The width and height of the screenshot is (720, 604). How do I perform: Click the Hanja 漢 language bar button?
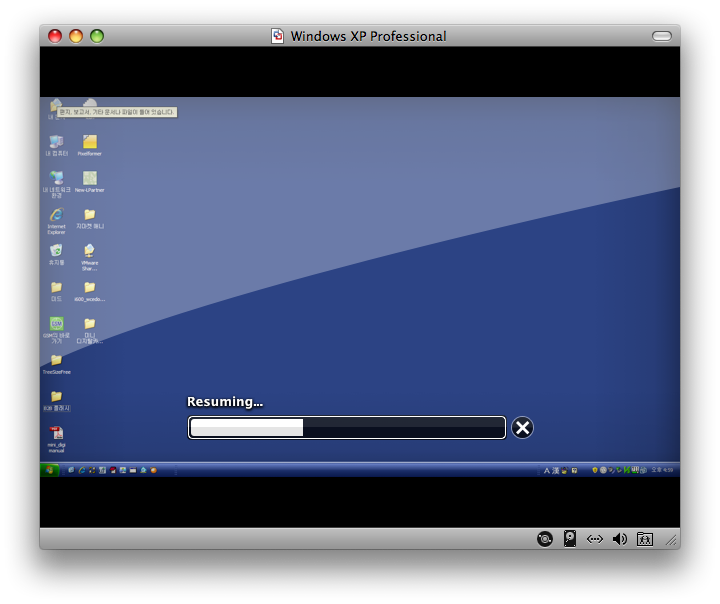click(555, 470)
